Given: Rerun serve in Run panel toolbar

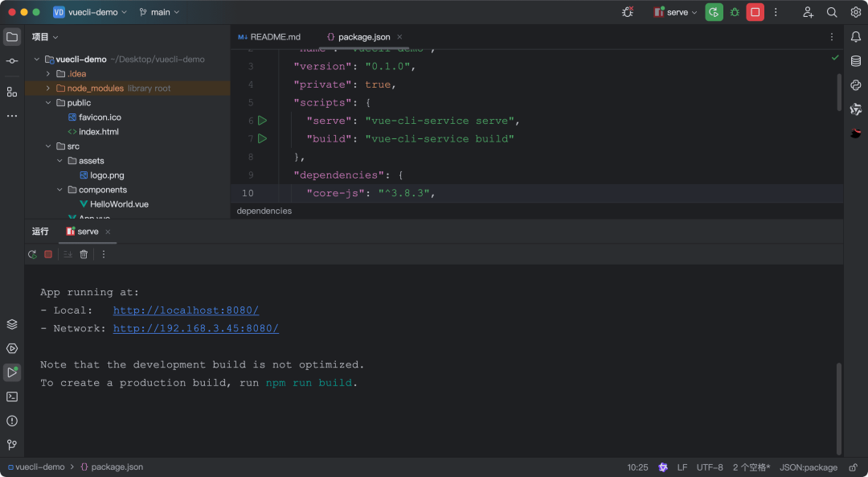Looking at the screenshot, I should pyautogui.click(x=32, y=254).
